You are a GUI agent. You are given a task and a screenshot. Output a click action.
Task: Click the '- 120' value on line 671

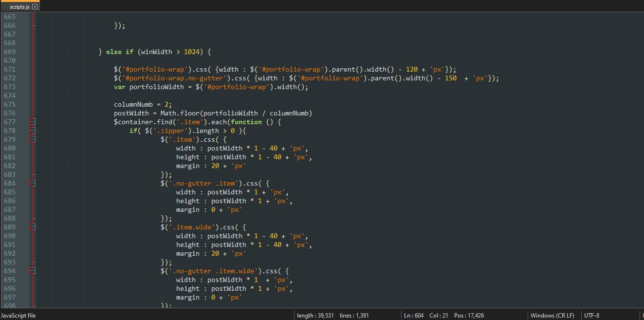pos(408,69)
